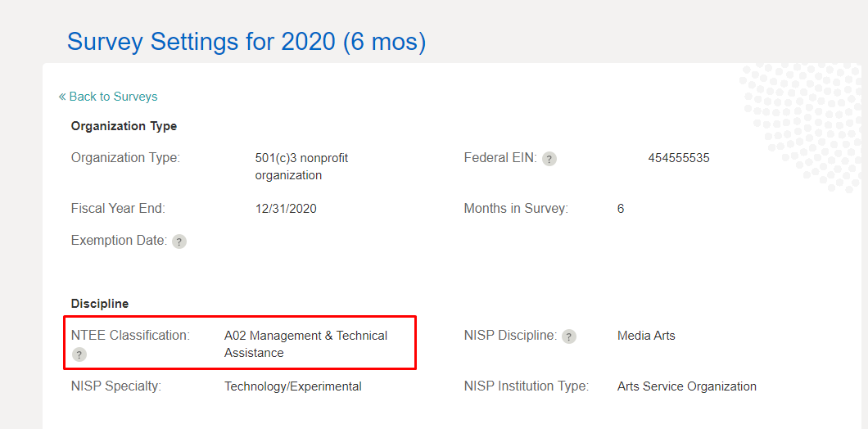The image size is (868, 429).
Task: Click the Back to Surveys link
Action: tap(113, 97)
